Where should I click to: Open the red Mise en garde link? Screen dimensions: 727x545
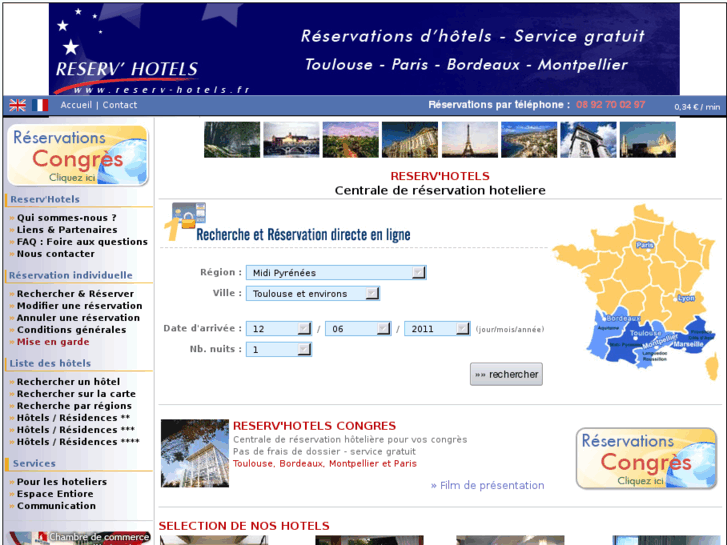tap(53, 342)
